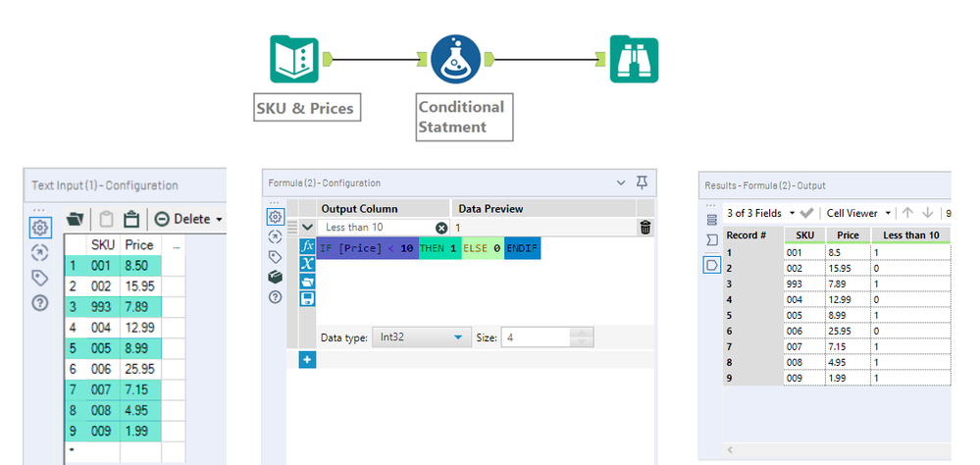Click the Size field showing 4
The height and width of the screenshot is (465, 980).
(x=537, y=337)
